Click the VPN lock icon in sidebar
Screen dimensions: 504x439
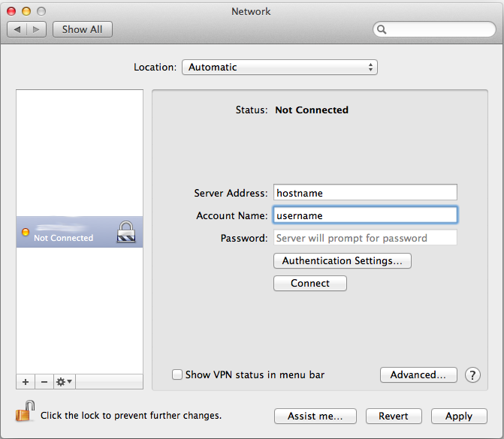pyautogui.click(x=126, y=233)
